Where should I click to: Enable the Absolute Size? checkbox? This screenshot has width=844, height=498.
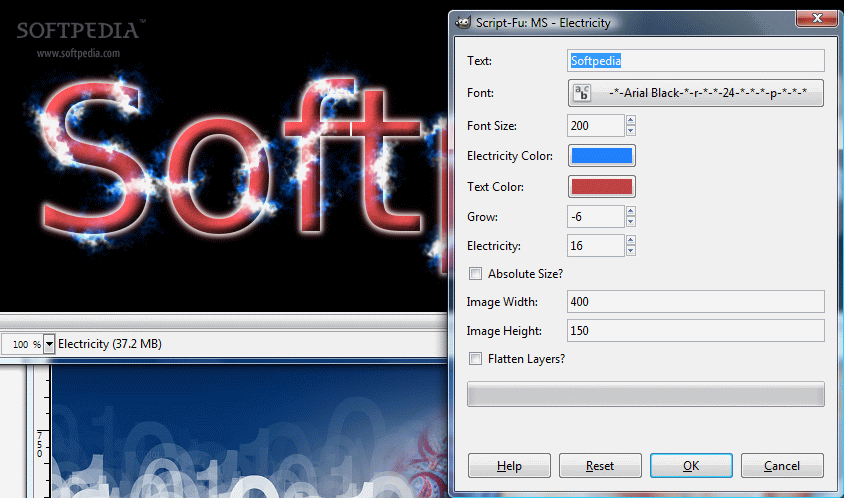[475, 273]
